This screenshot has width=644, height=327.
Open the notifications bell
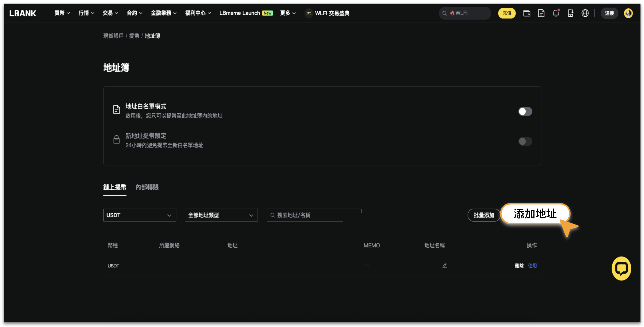point(556,13)
